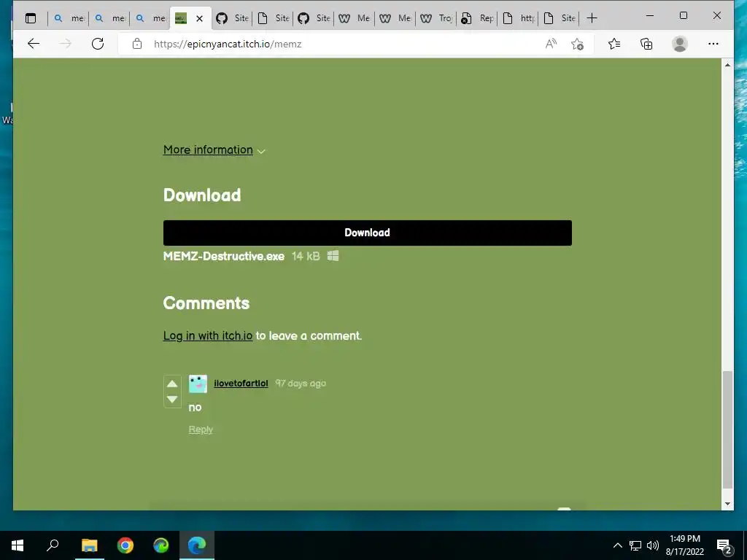
Task: Add this page to favorites
Action: click(578, 44)
